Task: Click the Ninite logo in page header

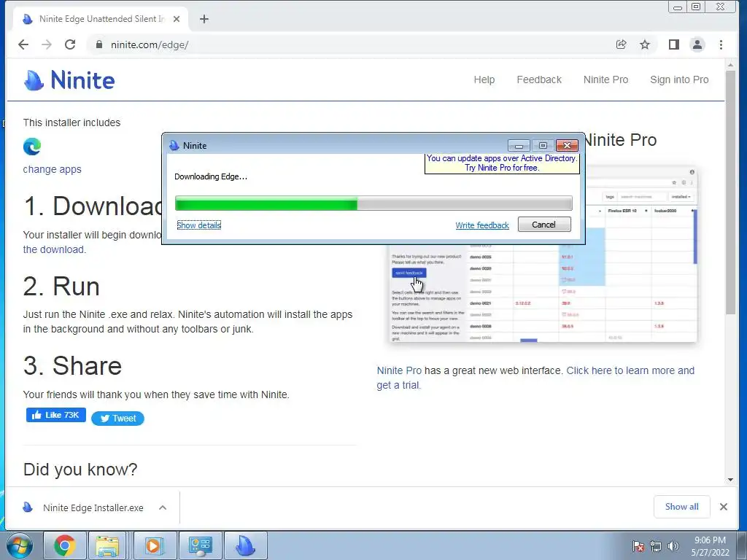Action: (69, 80)
